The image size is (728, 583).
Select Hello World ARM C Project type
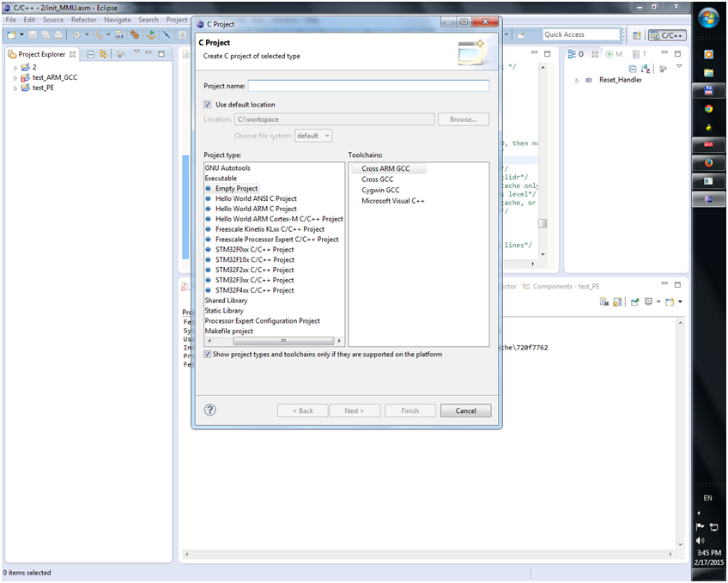[x=256, y=209]
